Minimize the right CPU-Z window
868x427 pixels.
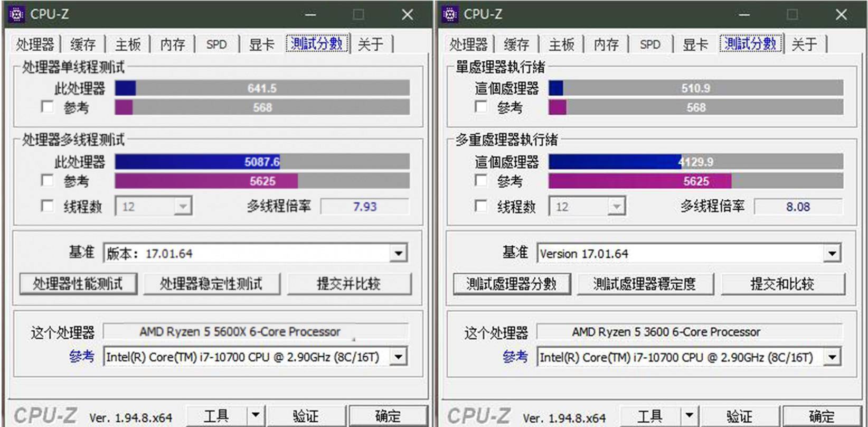tap(744, 15)
